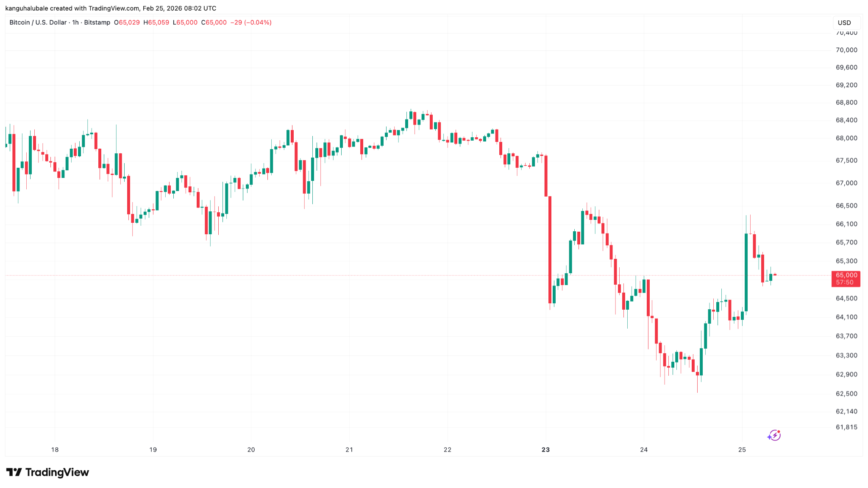Click the Bitcoin / U.S. Dollar symbol title

tap(38, 22)
